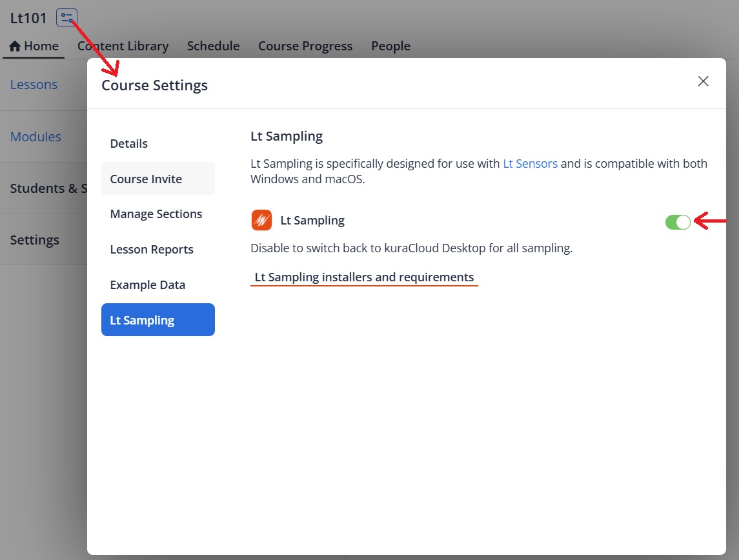Open the Manage Sections settings page

click(156, 214)
